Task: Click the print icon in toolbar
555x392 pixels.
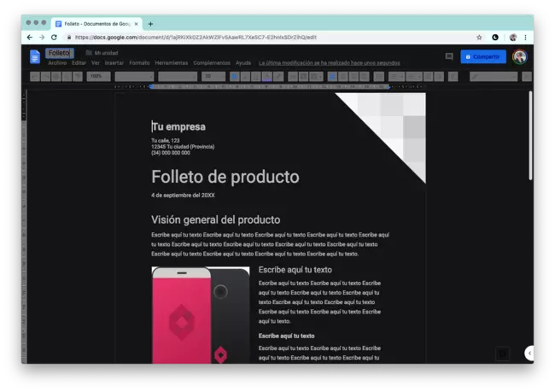Action: [56, 77]
